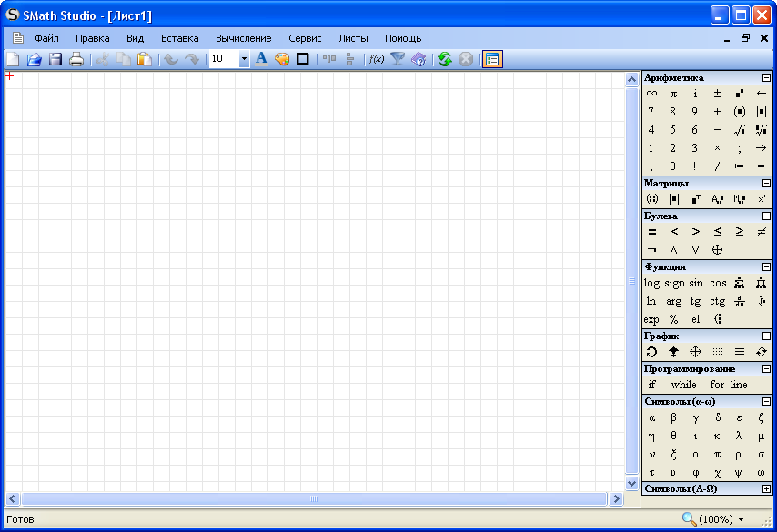Viewport: 777px width, 532px height.
Task: Insert the Greek letter alpha
Action: coord(651,417)
